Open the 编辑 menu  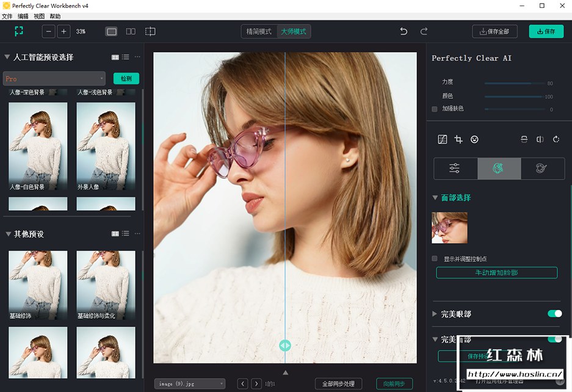(x=23, y=16)
